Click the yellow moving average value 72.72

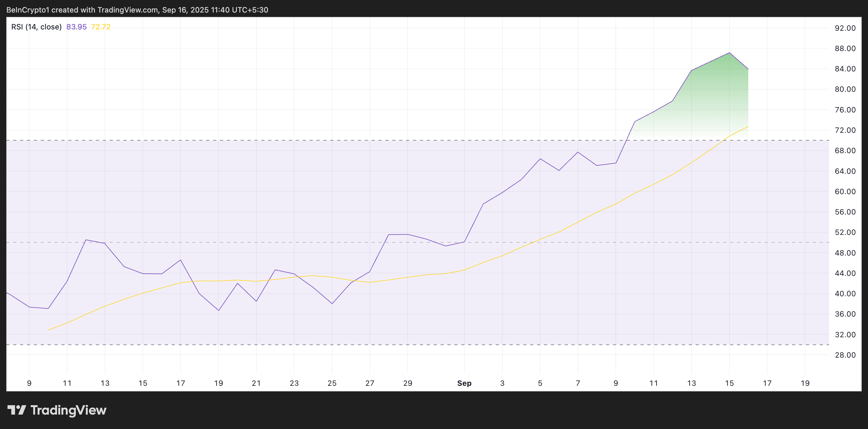[101, 27]
